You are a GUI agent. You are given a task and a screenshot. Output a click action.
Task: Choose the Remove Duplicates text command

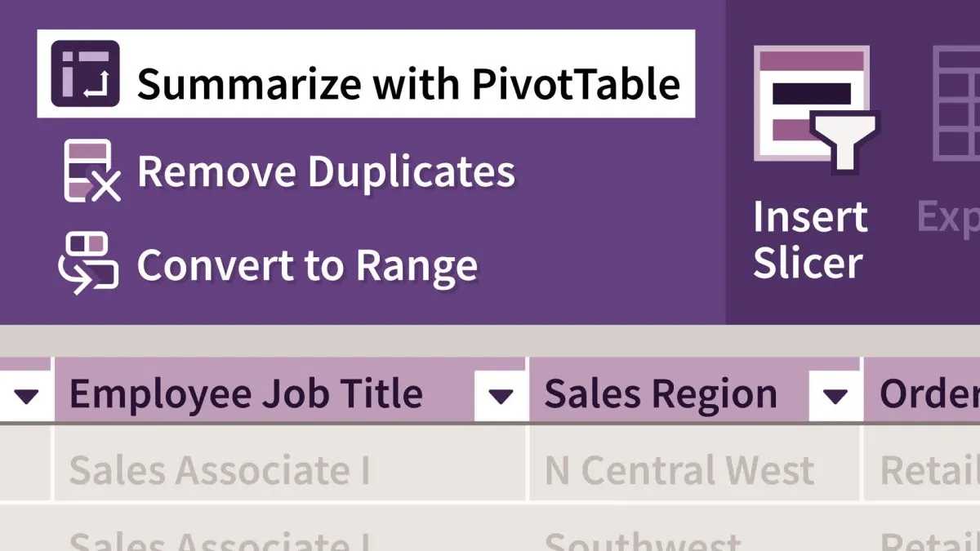coord(326,171)
